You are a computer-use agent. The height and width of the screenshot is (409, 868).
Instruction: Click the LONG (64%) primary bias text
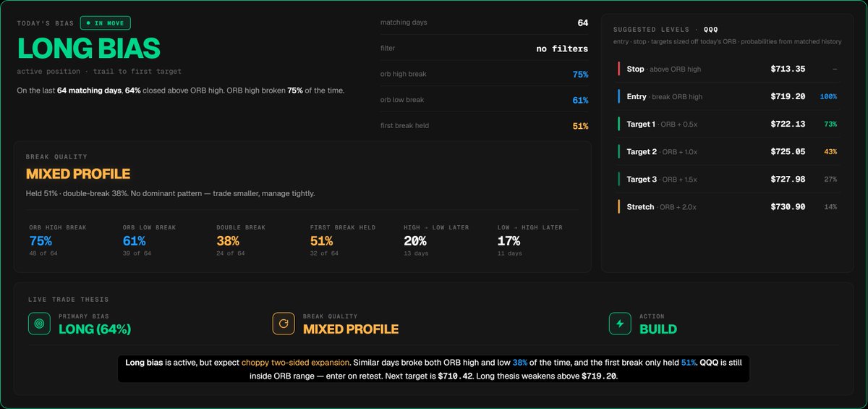[x=95, y=329]
